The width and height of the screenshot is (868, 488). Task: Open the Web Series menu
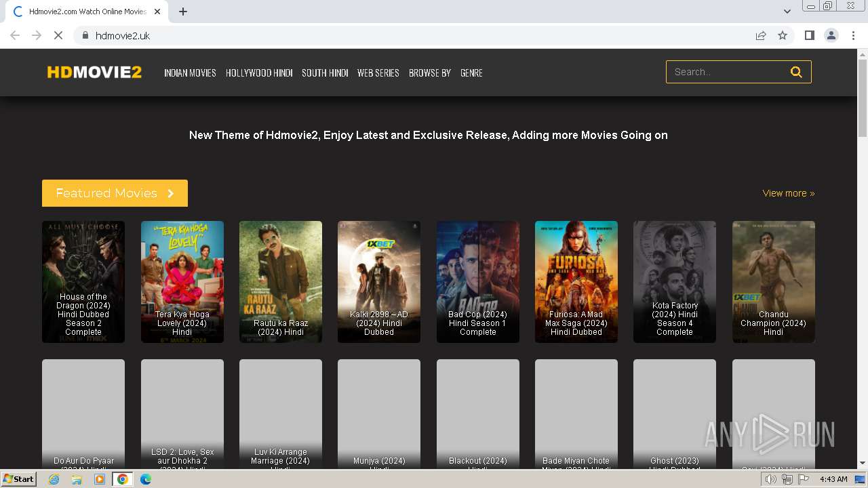(x=378, y=73)
